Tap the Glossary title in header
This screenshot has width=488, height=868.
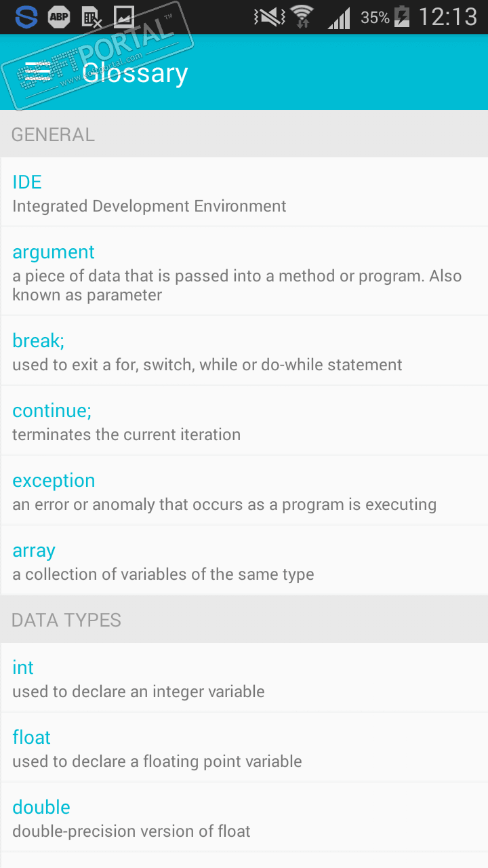point(135,73)
